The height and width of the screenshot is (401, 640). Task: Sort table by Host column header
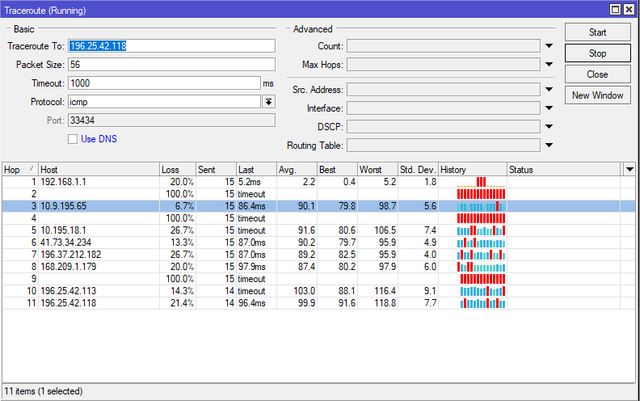pyautogui.click(x=98, y=169)
